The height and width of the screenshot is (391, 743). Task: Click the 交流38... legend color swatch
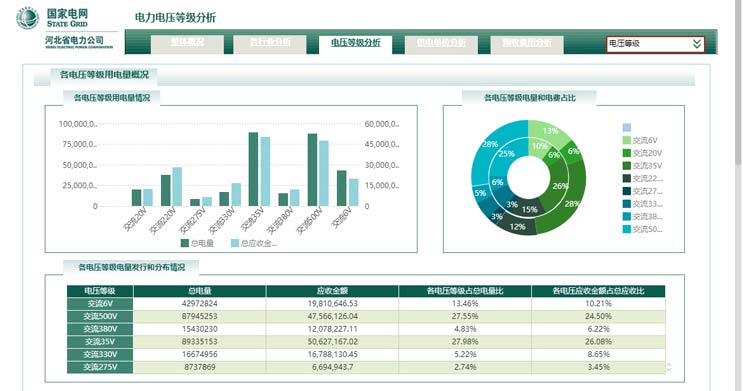[626, 217]
